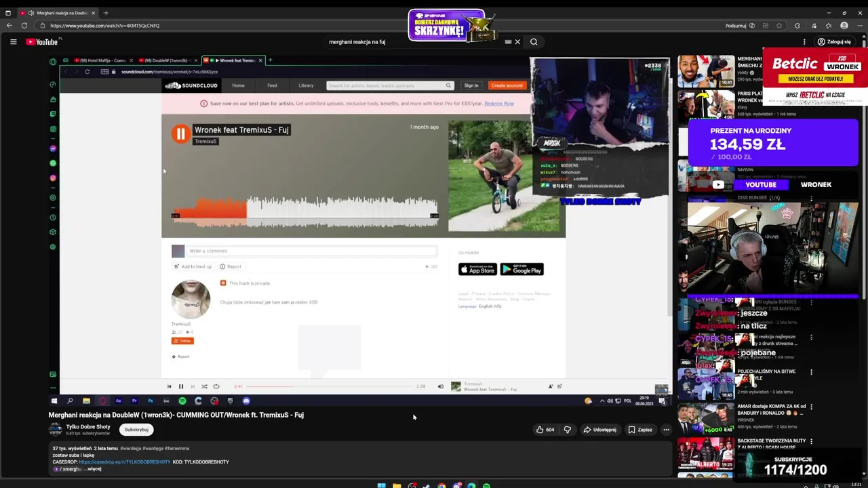Open the POJECHALIŚMY NA BITWE suggested video
The width and height of the screenshot is (868, 488).
click(706, 384)
